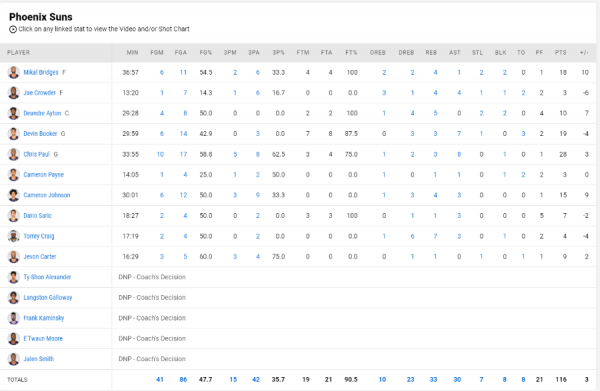Screen dimensions: 600x391
Task: View Cameron Johnson's 9 three-point attempts
Action: [x=258, y=195]
